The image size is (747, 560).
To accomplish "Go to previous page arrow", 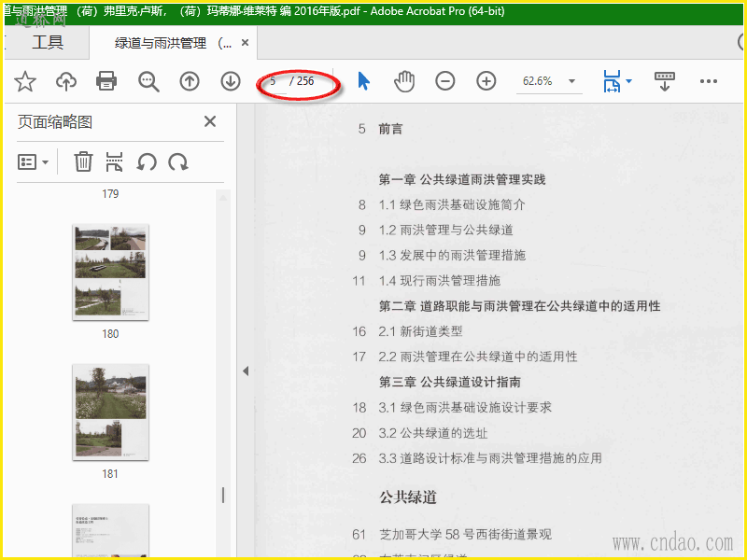I will [x=190, y=81].
